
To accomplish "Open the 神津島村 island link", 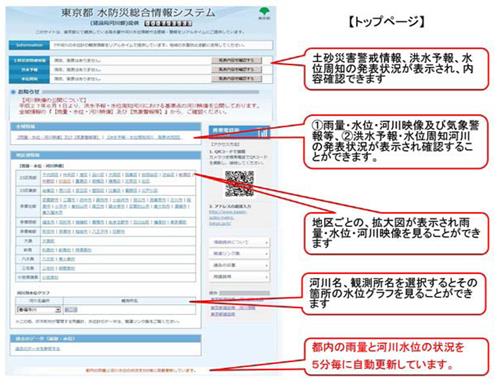I will [83, 250].
